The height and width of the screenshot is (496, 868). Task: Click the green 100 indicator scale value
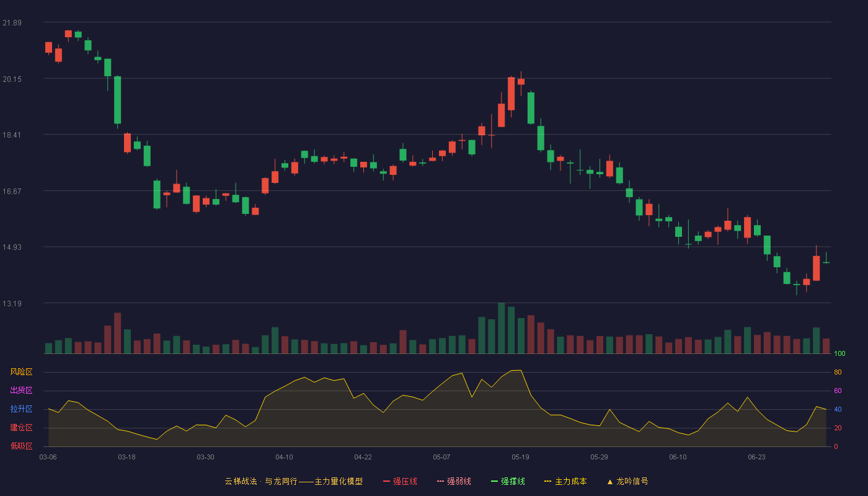pos(839,354)
